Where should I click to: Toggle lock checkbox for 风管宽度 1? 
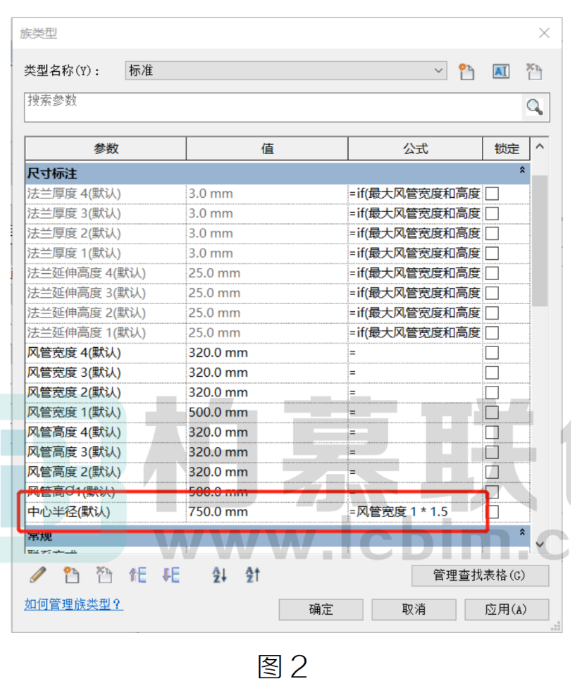[492, 412]
